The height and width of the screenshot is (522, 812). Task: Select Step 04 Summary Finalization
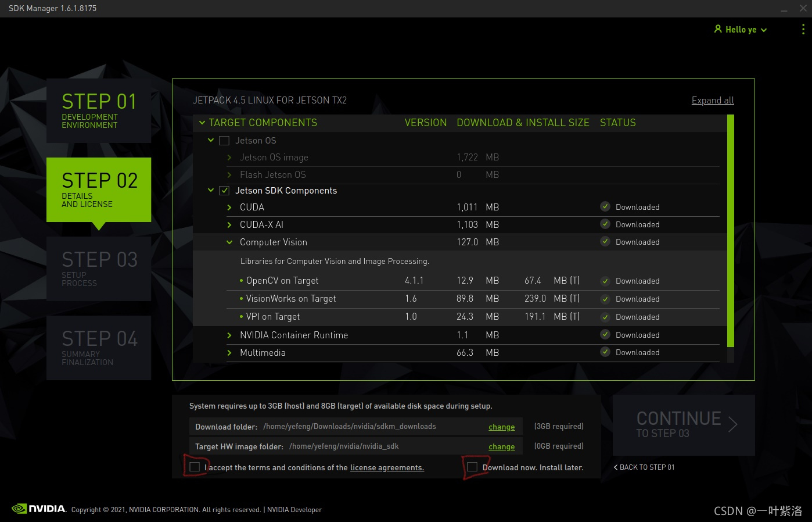(x=99, y=348)
